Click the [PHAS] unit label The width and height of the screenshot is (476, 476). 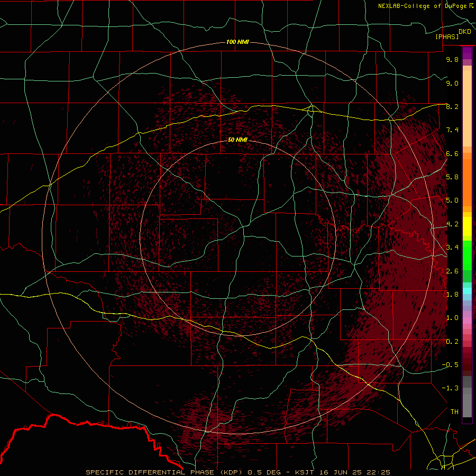tap(447, 36)
